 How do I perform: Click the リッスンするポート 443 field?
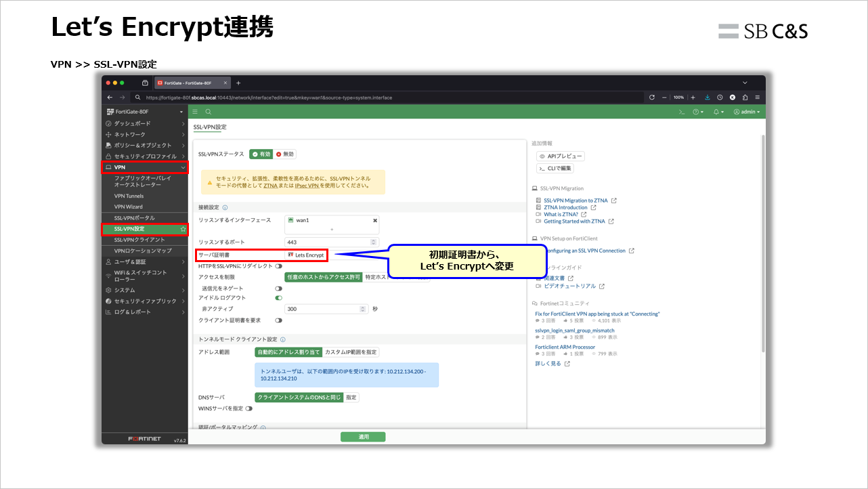pyautogui.click(x=331, y=242)
